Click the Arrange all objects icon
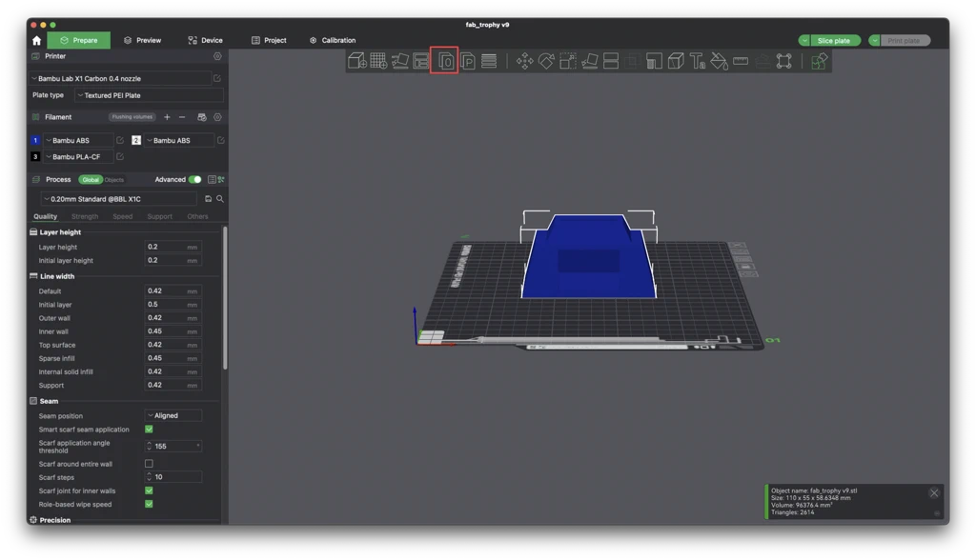 click(x=421, y=61)
